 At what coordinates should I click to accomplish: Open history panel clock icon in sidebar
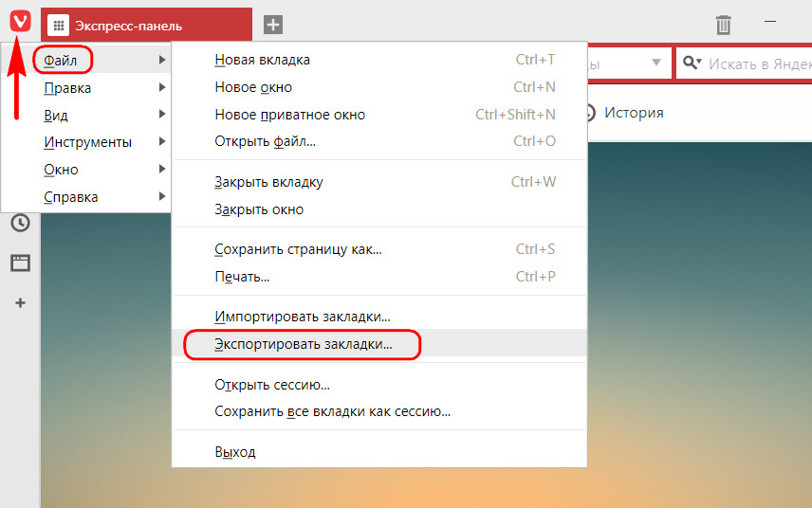coord(20,223)
